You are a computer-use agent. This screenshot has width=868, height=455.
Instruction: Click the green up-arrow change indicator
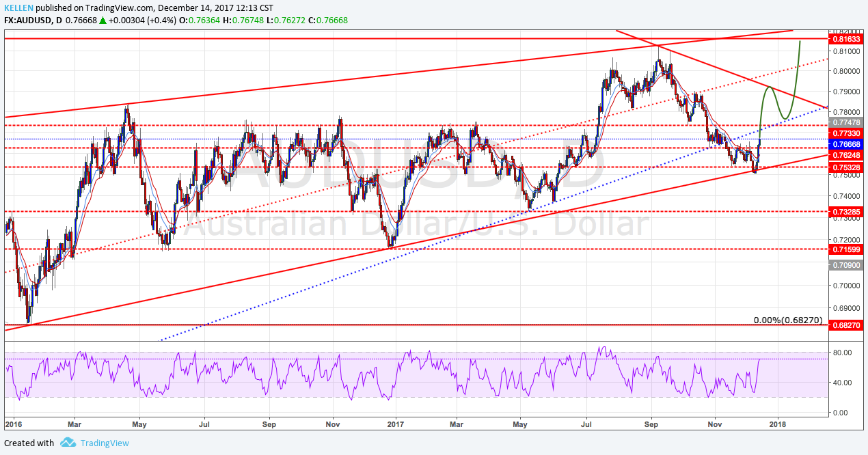(x=103, y=20)
